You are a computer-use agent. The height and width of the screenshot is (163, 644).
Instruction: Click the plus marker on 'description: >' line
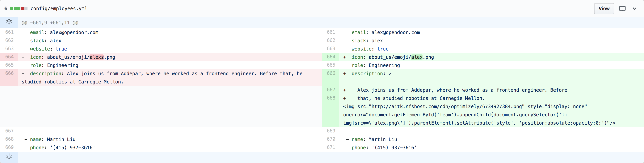345,74
